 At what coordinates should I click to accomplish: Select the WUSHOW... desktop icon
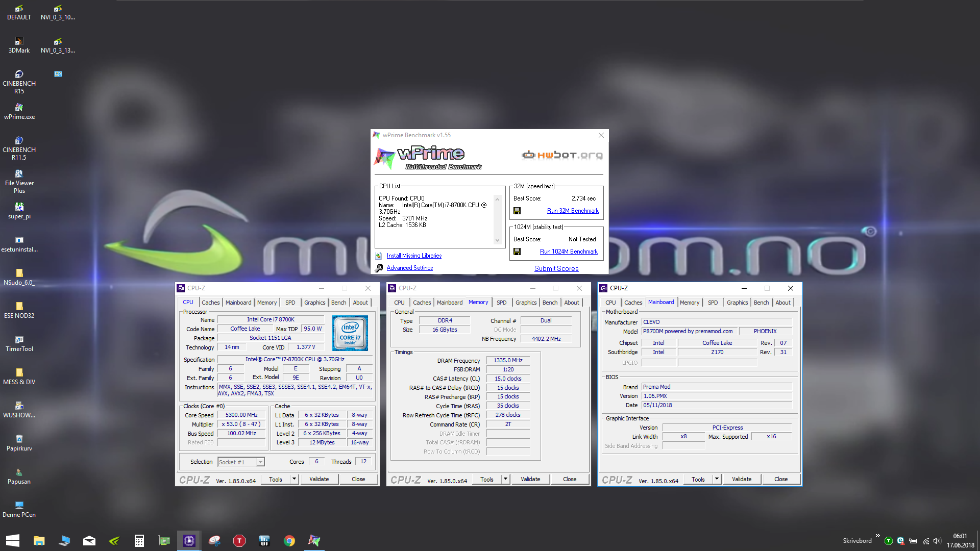(19, 410)
